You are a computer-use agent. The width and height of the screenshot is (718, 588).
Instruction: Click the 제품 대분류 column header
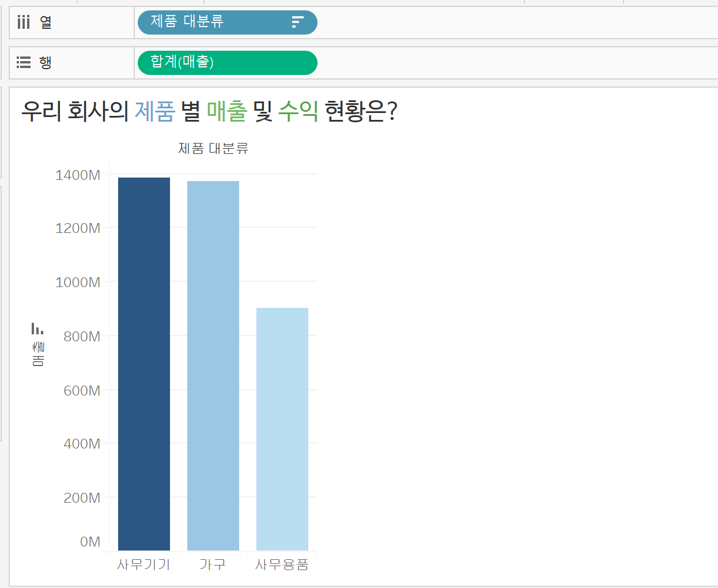[213, 149]
